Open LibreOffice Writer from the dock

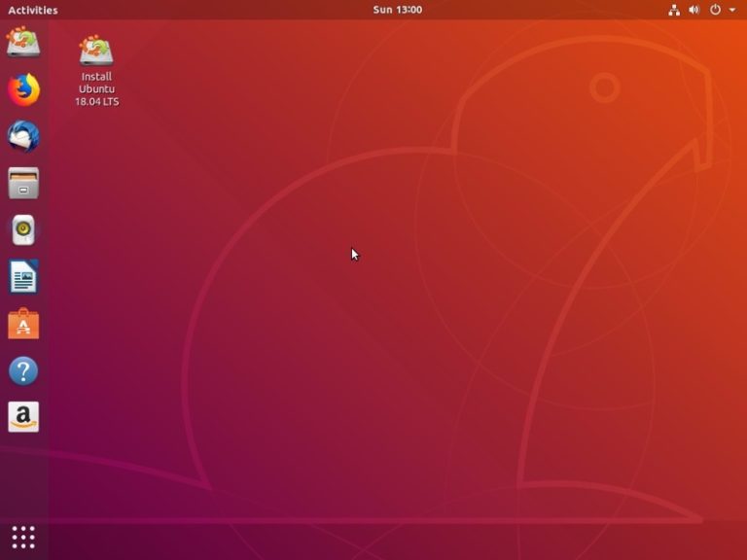tap(23, 277)
